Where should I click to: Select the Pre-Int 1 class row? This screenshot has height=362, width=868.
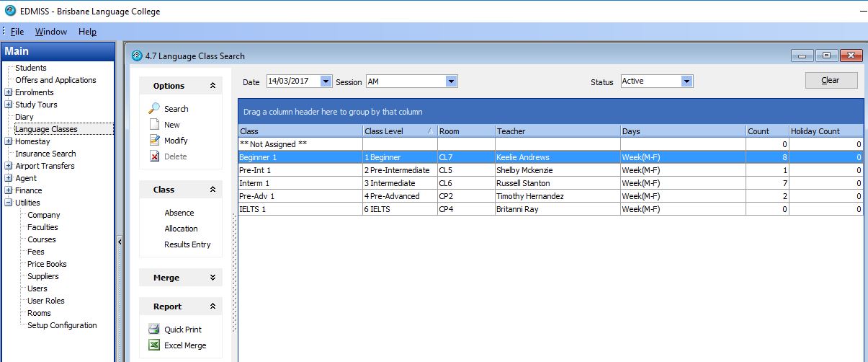300,170
